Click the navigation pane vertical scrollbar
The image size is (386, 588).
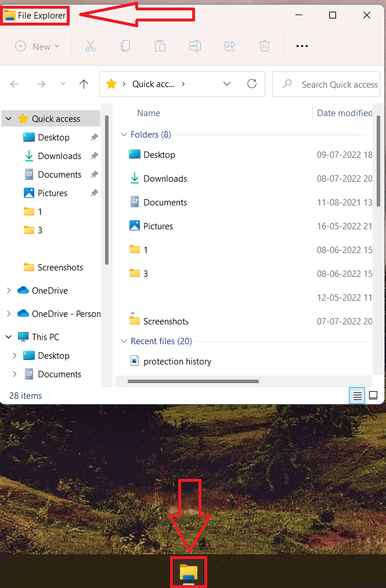click(107, 190)
